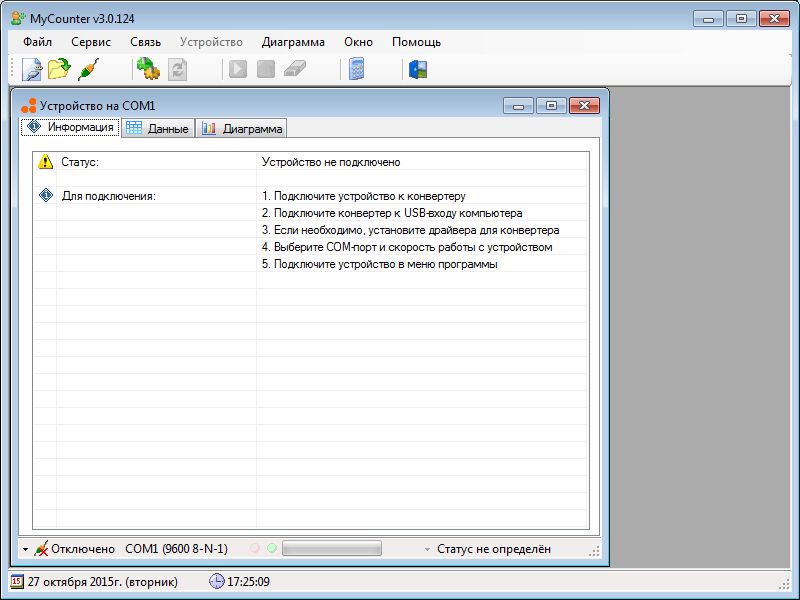Open the Сервис menu
Image resolution: width=800 pixels, height=600 pixels.
(91, 42)
